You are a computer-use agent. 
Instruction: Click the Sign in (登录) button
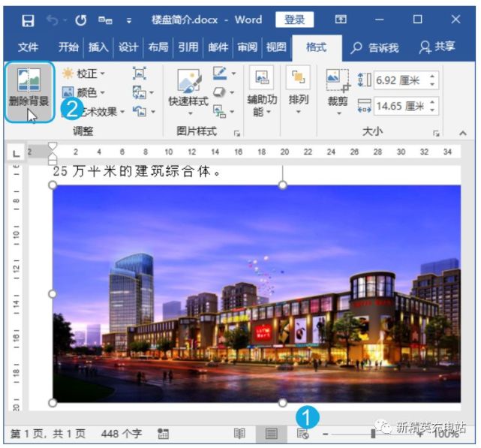(x=294, y=20)
